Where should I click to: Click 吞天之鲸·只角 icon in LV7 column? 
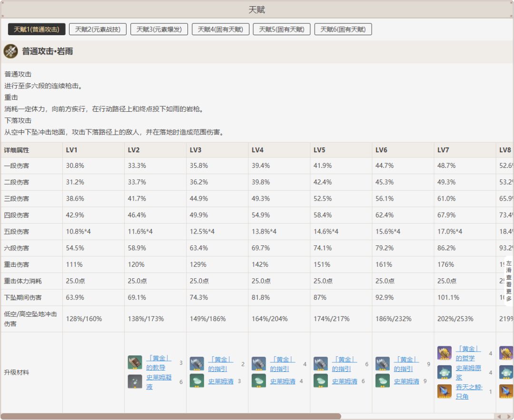tap(445, 391)
